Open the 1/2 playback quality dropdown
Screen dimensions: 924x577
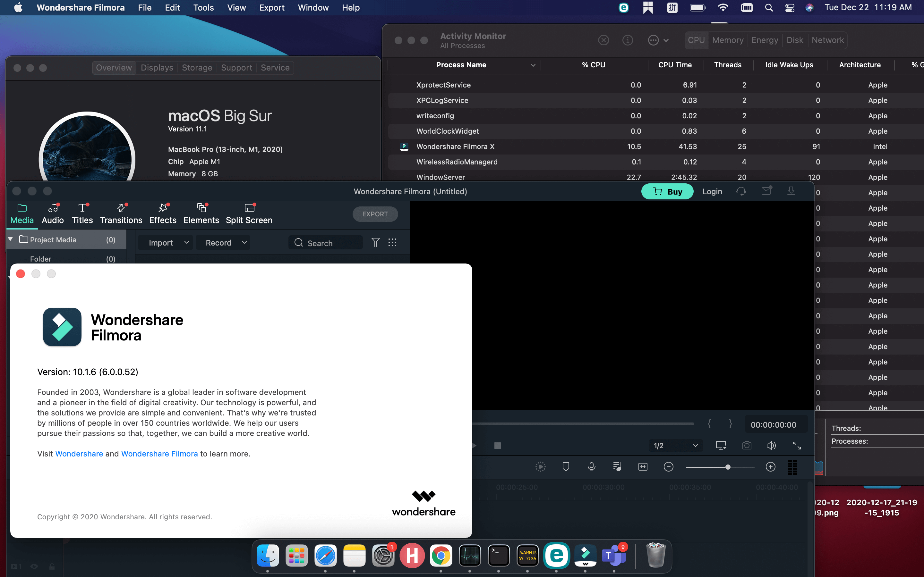(675, 445)
